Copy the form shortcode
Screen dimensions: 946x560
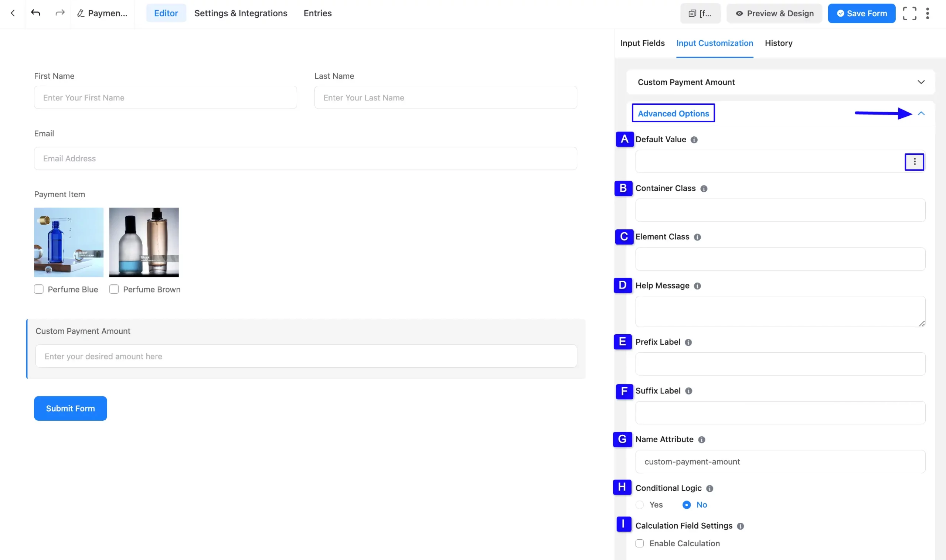700,14
